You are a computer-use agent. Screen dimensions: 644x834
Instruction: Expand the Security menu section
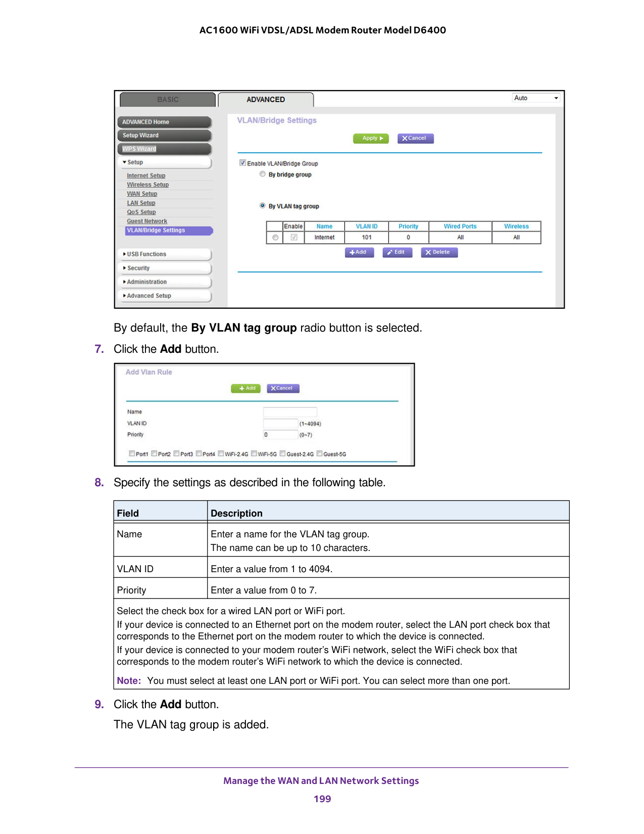[138, 268]
